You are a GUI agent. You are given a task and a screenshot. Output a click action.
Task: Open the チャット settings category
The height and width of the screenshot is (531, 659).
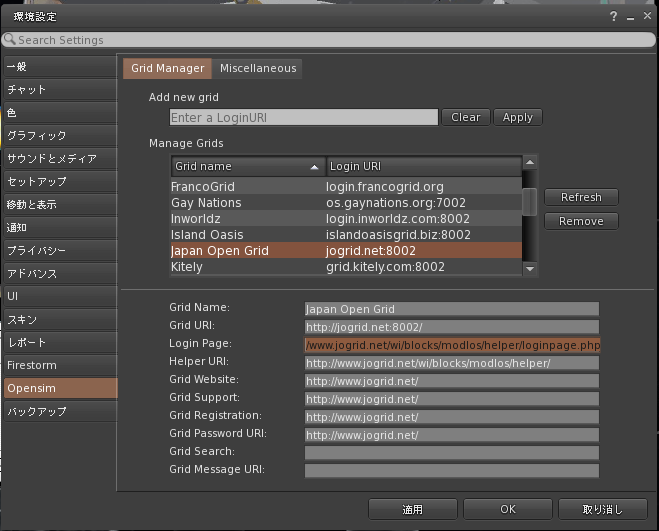[x=61, y=90]
